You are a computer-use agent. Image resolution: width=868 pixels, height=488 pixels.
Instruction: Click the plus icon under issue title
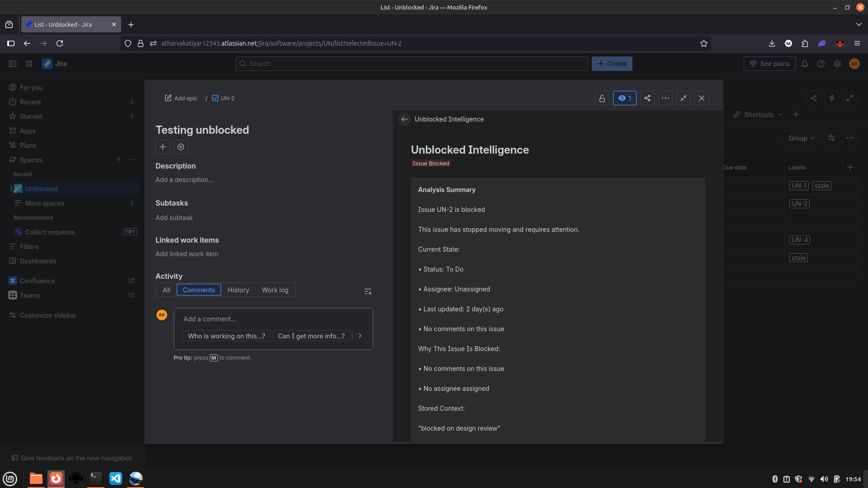tap(163, 147)
